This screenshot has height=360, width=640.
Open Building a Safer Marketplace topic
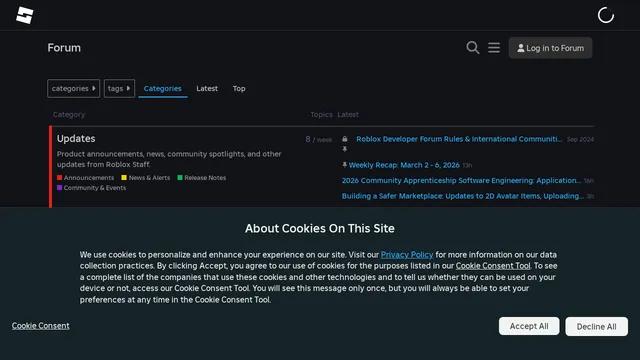pos(462,196)
